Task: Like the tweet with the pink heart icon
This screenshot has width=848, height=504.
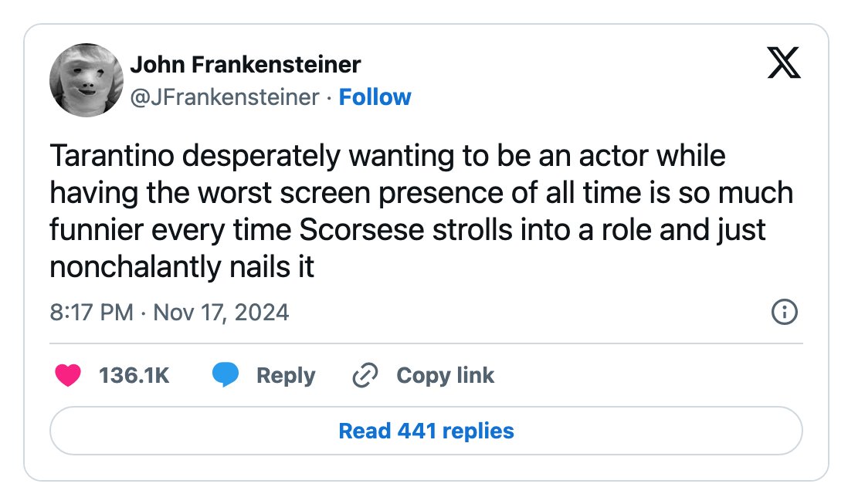Action: [x=68, y=375]
